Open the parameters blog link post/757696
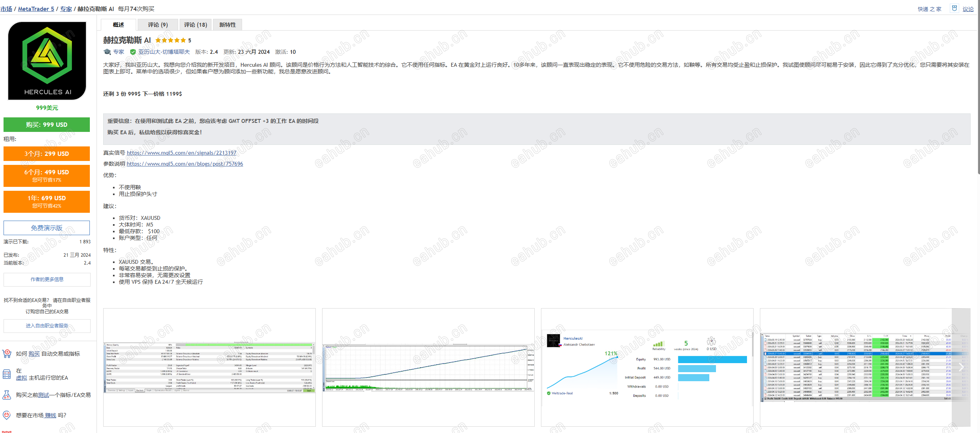This screenshot has height=433, width=980. 185,164
